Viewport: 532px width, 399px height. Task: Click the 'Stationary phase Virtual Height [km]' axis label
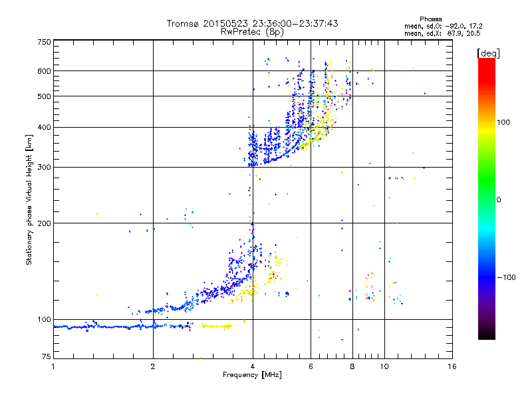pos(29,199)
